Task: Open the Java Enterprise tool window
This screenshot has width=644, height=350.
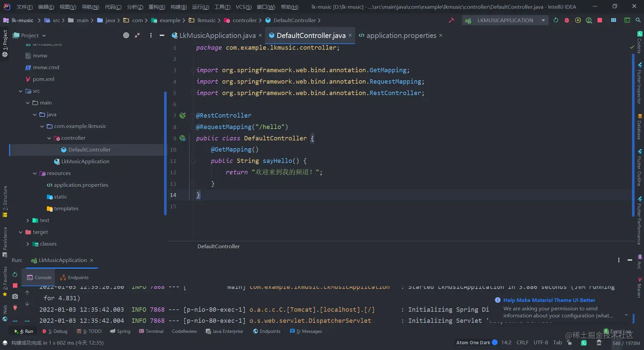Action: pyautogui.click(x=224, y=331)
